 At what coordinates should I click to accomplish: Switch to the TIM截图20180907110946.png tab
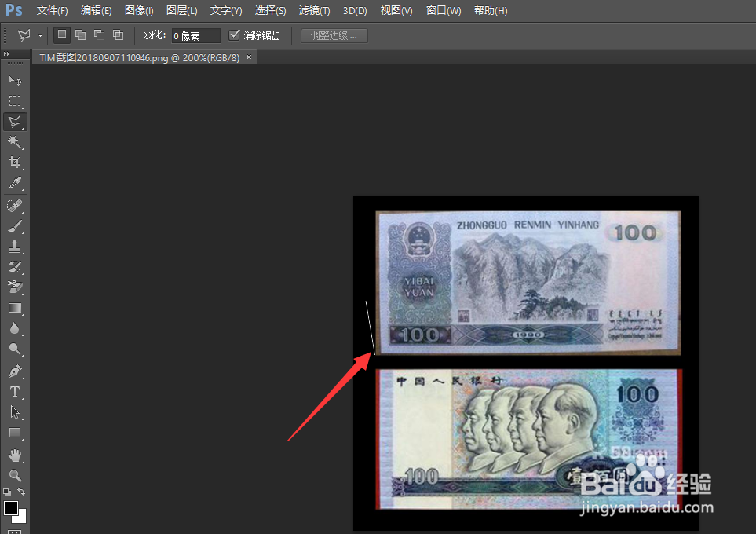[139, 58]
